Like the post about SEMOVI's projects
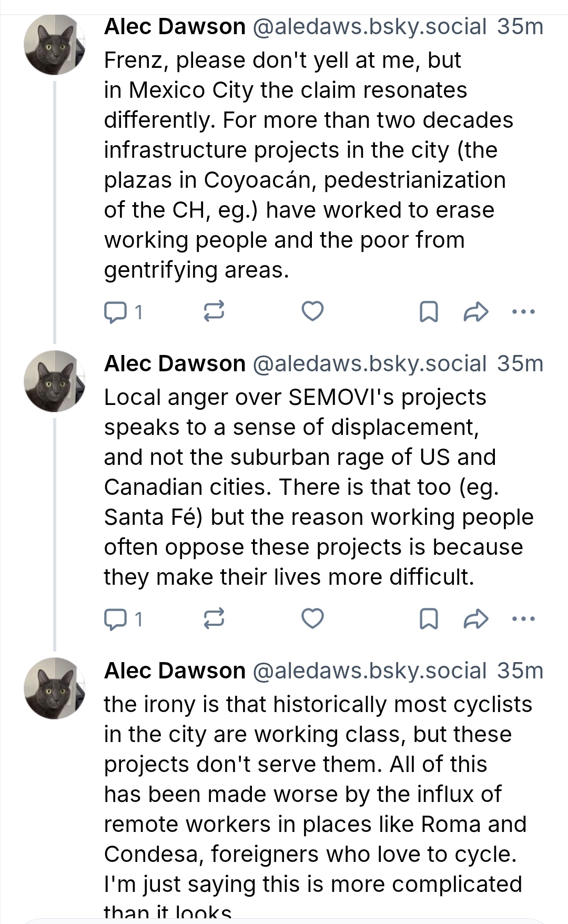Viewport: 568px width, 924px height. 312,618
